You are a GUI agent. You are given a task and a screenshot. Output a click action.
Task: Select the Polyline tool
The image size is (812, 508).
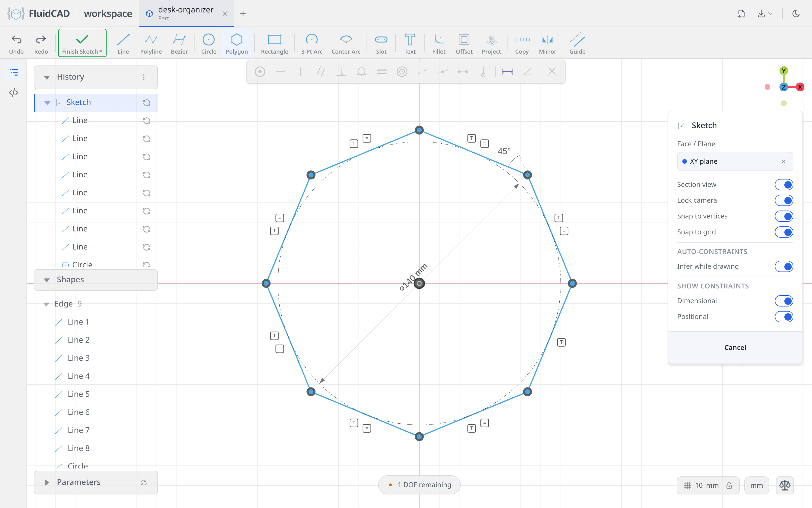tap(151, 44)
